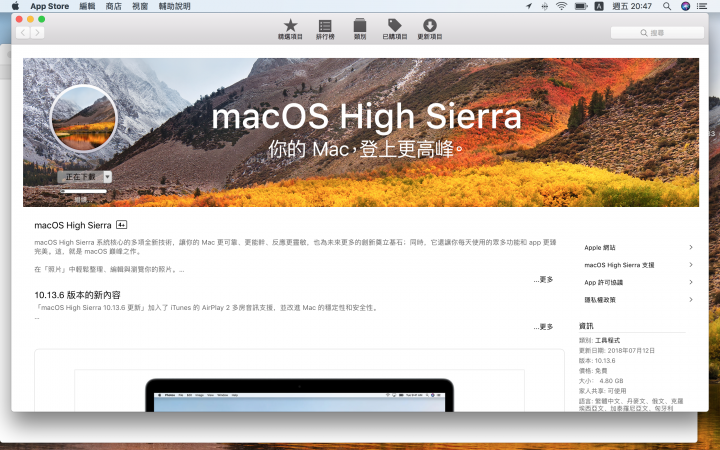Open the macOS High Sierra 支援 link
The image size is (720, 450).
[619, 265]
